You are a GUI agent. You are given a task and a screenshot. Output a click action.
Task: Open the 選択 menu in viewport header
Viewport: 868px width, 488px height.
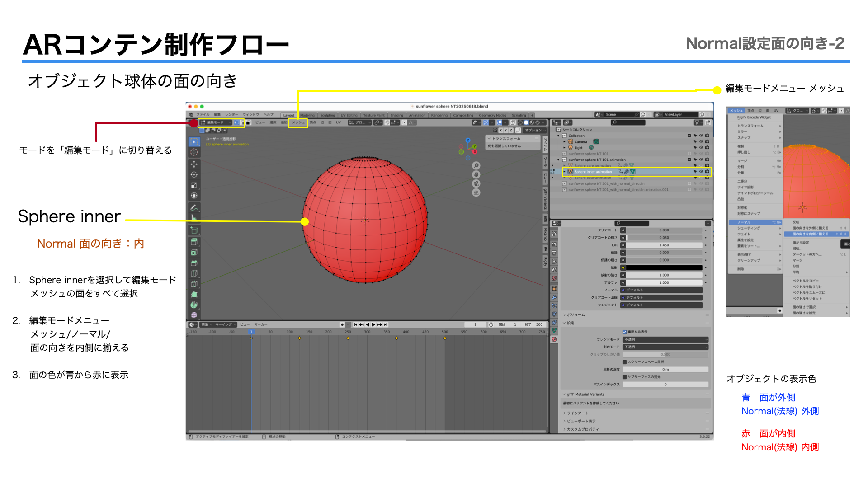(x=273, y=122)
